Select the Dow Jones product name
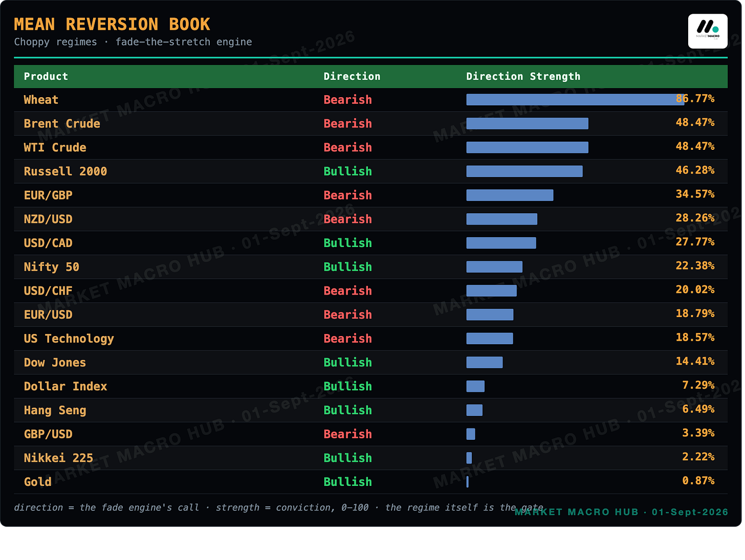Viewport: 745px width, 560px height. (x=55, y=363)
